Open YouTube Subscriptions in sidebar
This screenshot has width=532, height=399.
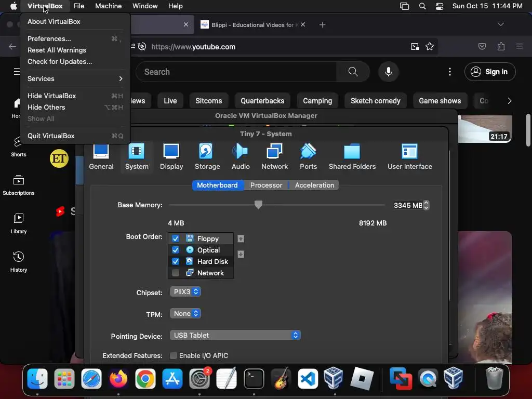tap(18, 185)
